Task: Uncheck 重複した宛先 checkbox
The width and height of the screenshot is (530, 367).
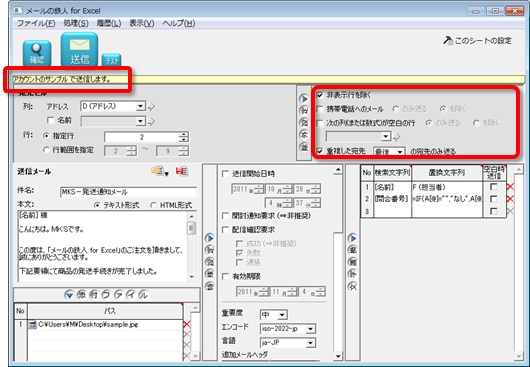Action: 319,151
